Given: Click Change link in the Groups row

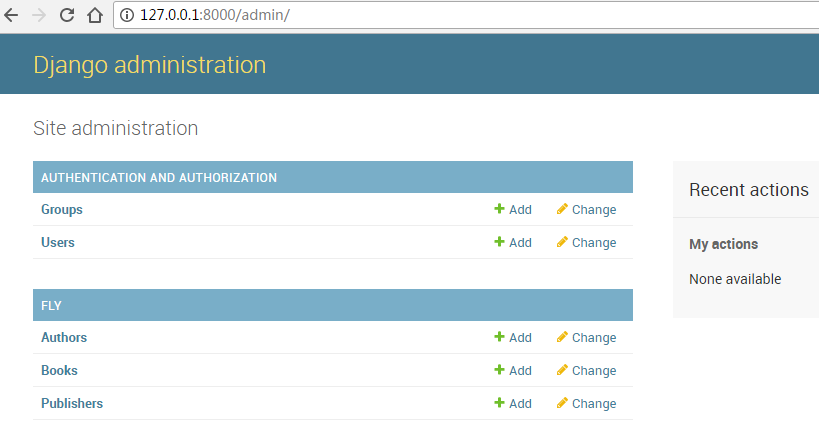Looking at the screenshot, I should 594,209.
